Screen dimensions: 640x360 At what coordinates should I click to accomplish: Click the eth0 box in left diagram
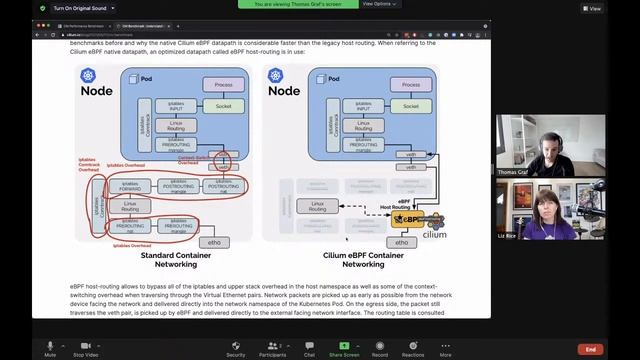(214, 242)
